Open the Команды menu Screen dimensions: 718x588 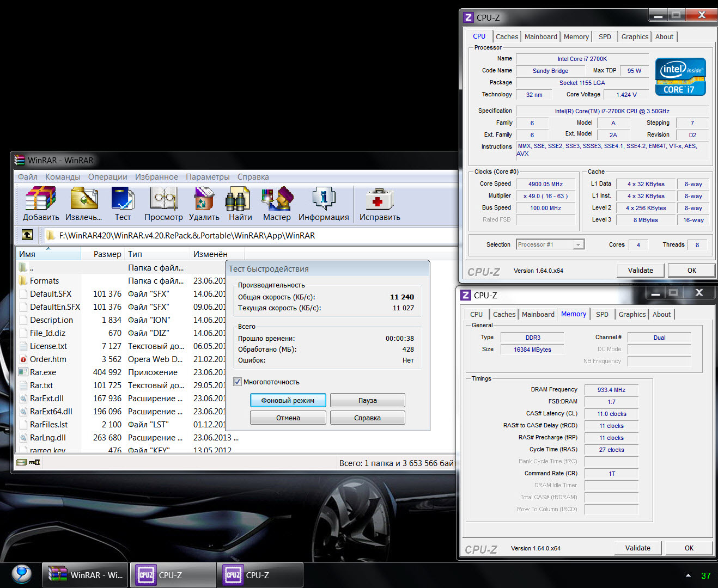pyautogui.click(x=63, y=177)
